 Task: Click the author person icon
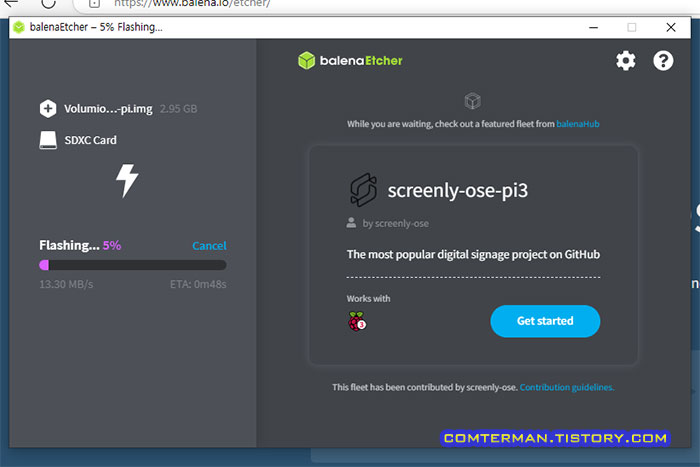point(351,223)
